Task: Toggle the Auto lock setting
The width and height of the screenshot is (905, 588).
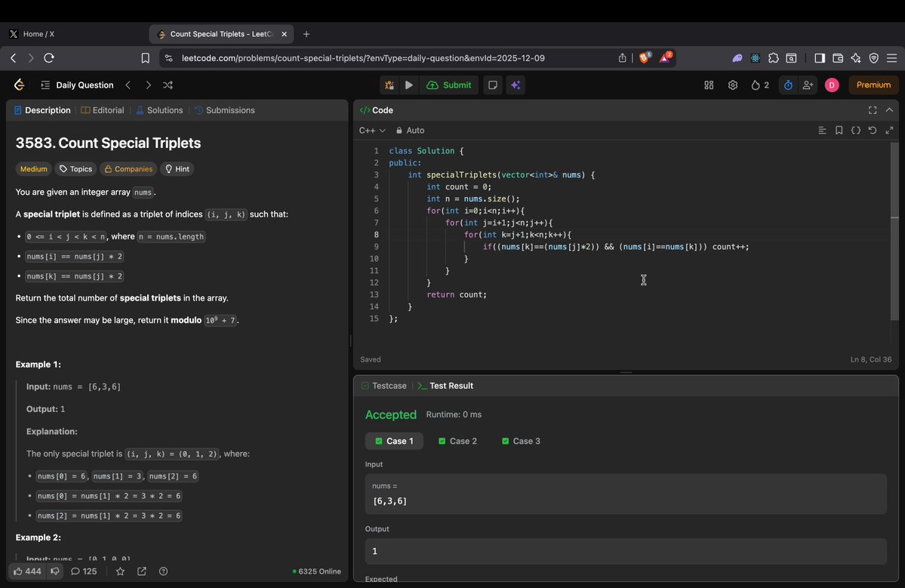Action: point(410,131)
